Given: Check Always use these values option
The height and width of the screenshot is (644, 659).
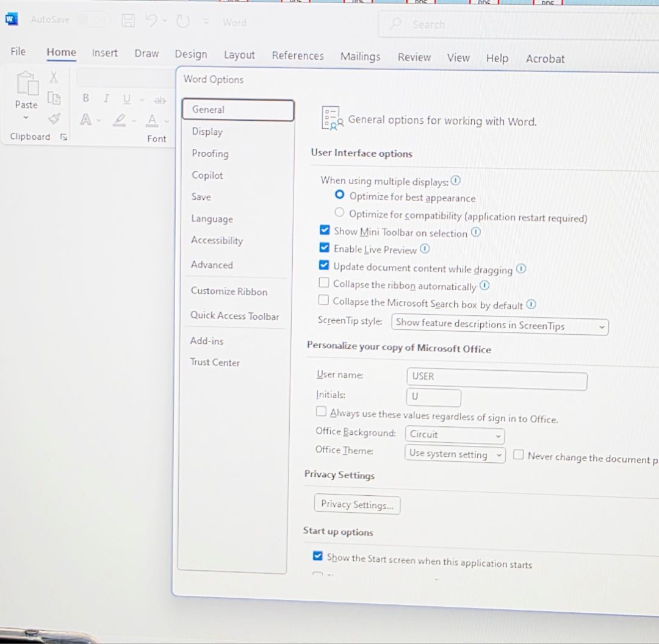Looking at the screenshot, I should [x=321, y=411].
